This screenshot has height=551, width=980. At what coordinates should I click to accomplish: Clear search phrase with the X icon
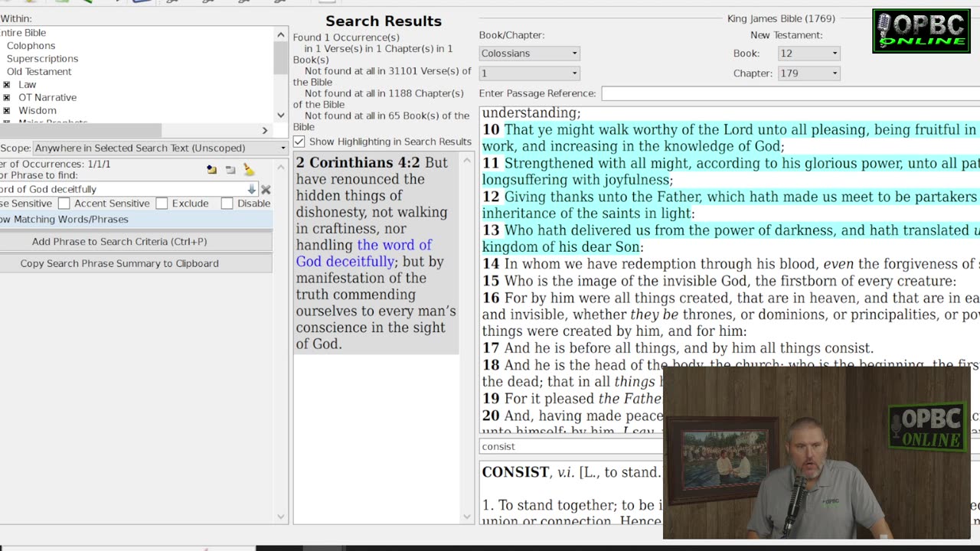click(x=266, y=189)
